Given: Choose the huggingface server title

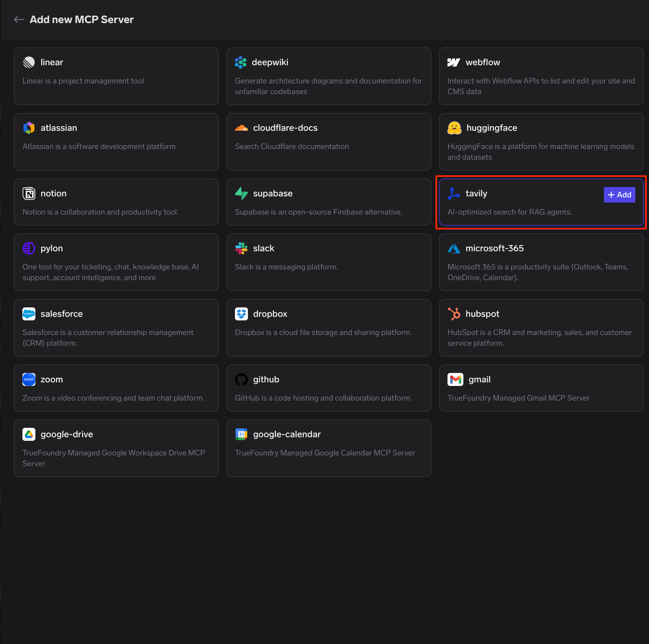Looking at the screenshot, I should [491, 128].
